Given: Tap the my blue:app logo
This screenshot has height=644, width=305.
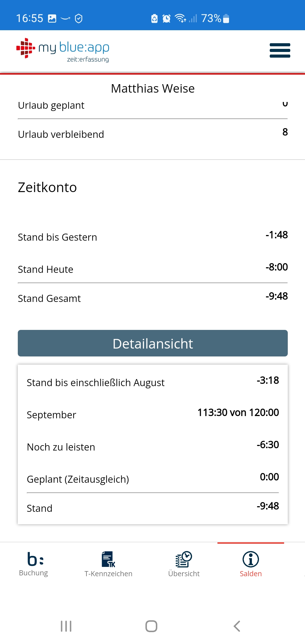Looking at the screenshot, I should 63,50.
